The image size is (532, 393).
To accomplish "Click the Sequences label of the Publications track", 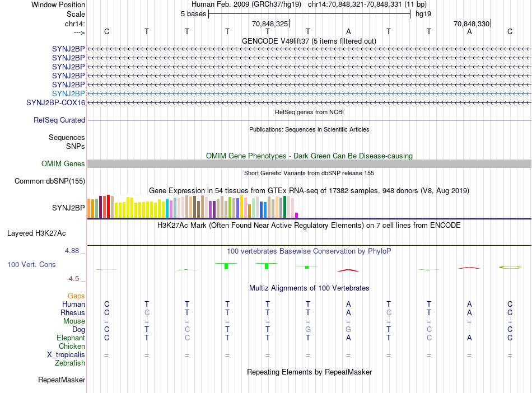I will (67, 137).
